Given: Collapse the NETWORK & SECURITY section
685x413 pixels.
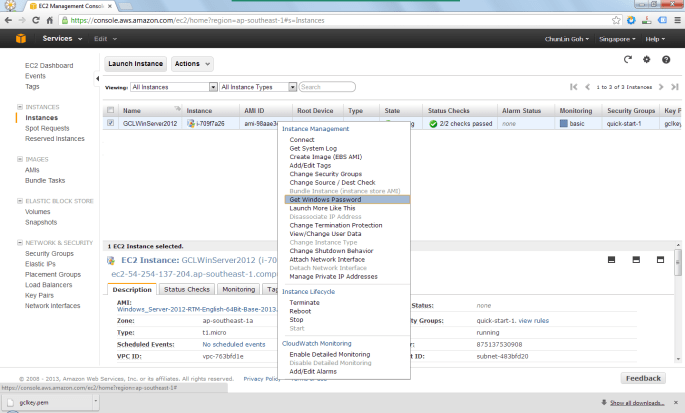Looking at the screenshot, I should (x=20, y=243).
